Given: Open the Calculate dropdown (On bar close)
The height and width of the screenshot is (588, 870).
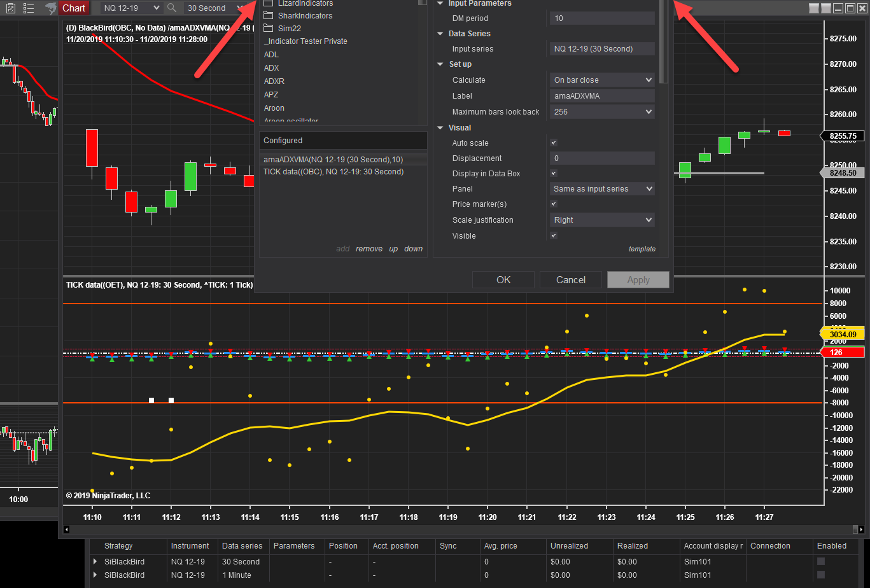Looking at the screenshot, I should click(x=602, y=80).
